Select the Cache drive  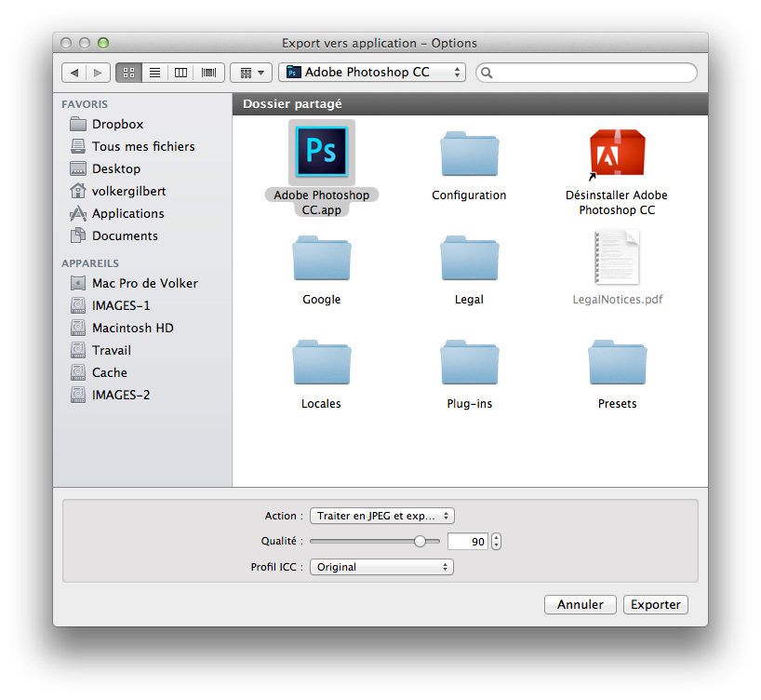99,372
